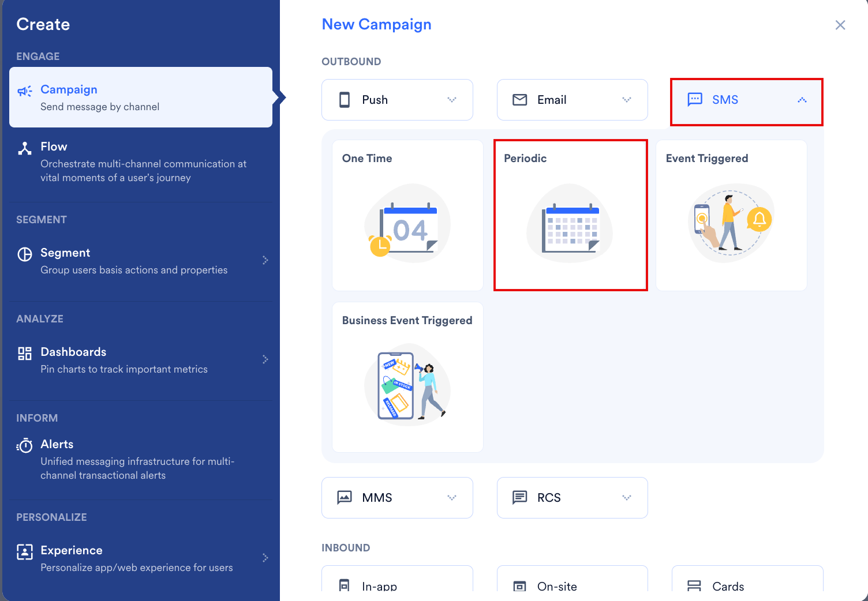Expand the Email channel dropdown arrow
Screen dimensions: 868x601
[627, 100]
